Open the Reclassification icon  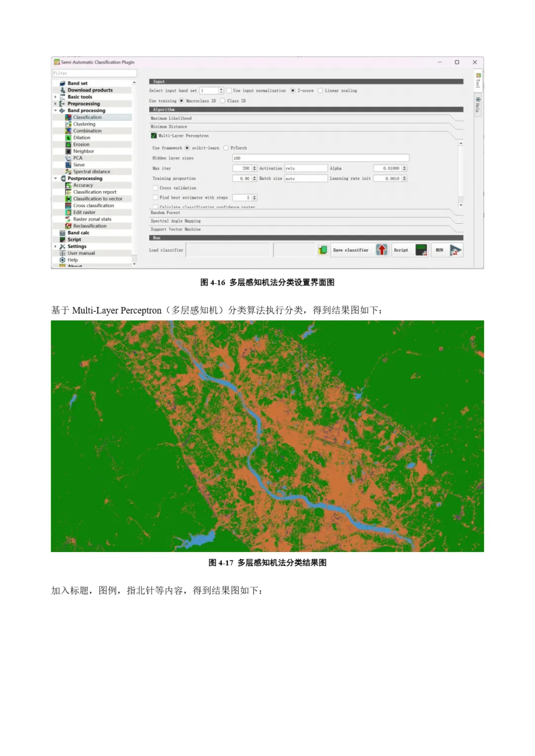(68, 226)
